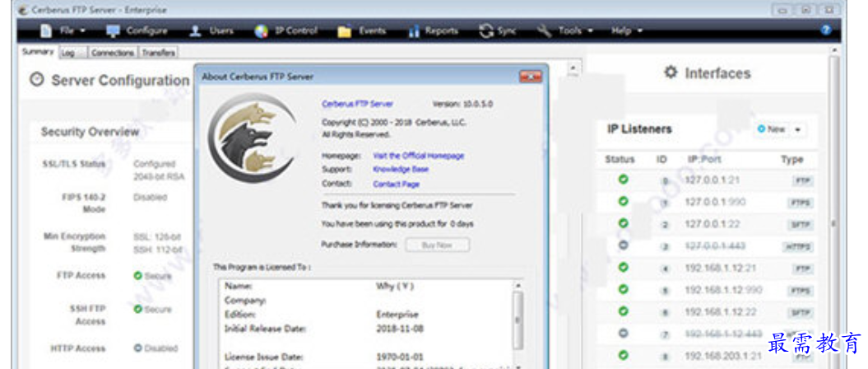Switch to the Transfers tab
This screenshot has width=868, height=369.
158,53
